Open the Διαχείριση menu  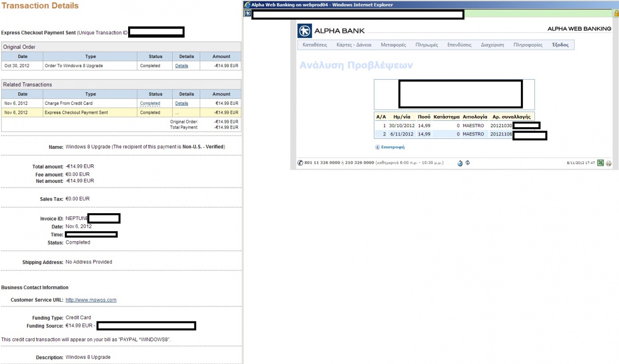[x=492, y=45]
